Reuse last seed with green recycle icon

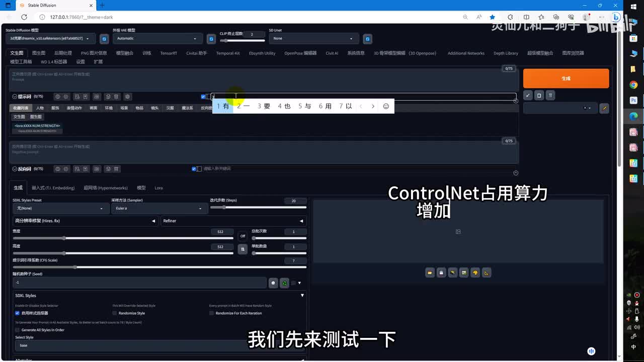(284, 283)
